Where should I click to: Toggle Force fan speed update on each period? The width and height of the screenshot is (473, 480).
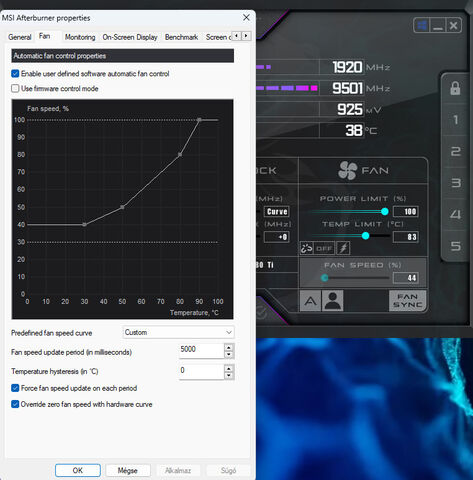click(15, 388)
